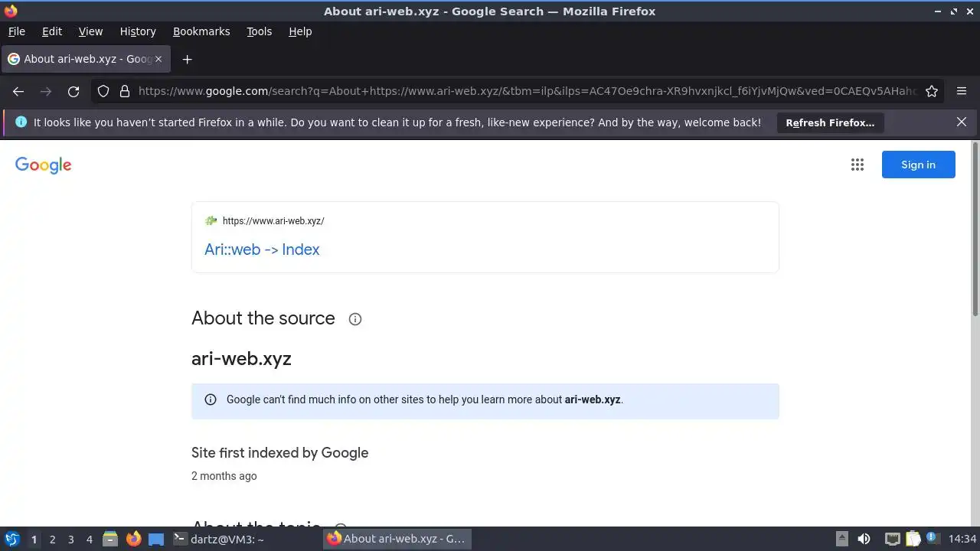Go back using the back arrow

tap(18, 91)
